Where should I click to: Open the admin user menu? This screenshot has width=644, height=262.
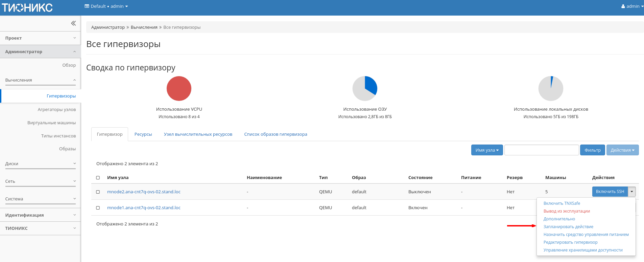[632, 6]
